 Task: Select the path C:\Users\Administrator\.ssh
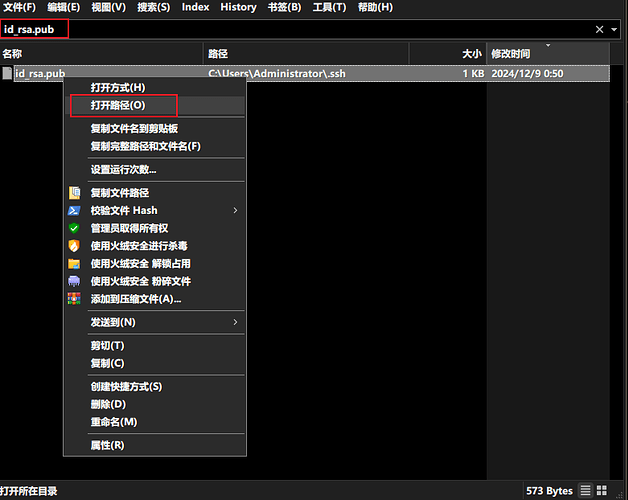tap(277, 74)
